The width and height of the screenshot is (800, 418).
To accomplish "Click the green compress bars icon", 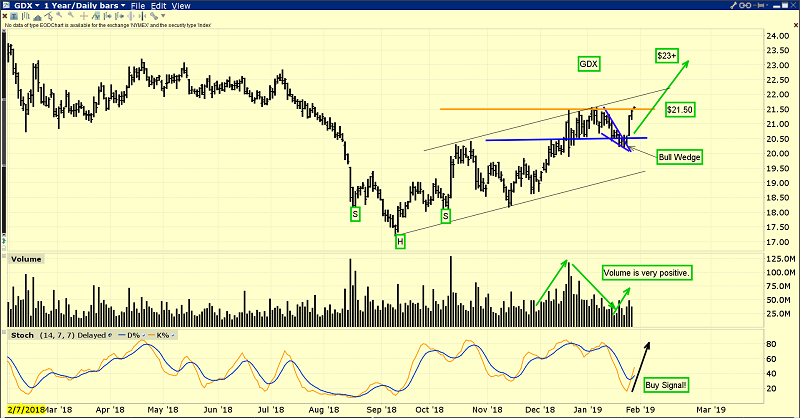I will point(142,16).
